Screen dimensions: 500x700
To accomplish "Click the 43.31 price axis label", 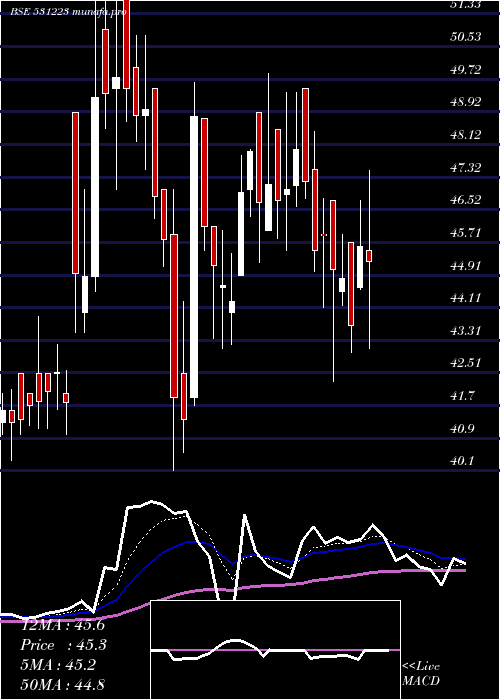I will (466, 331).
